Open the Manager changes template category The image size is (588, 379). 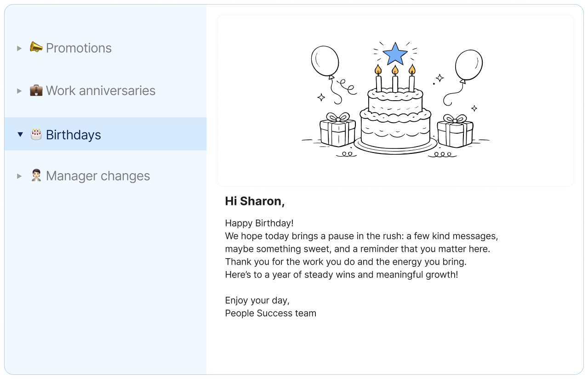point(97,176)
